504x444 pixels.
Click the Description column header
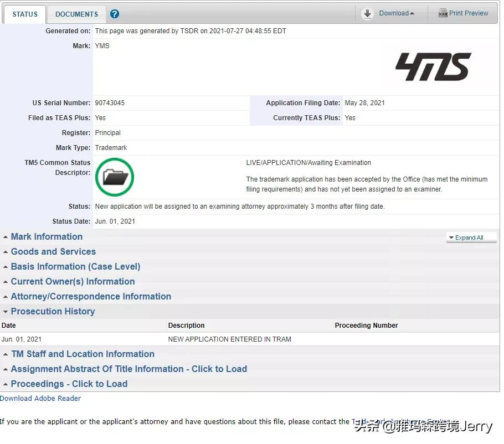point(186,326)
